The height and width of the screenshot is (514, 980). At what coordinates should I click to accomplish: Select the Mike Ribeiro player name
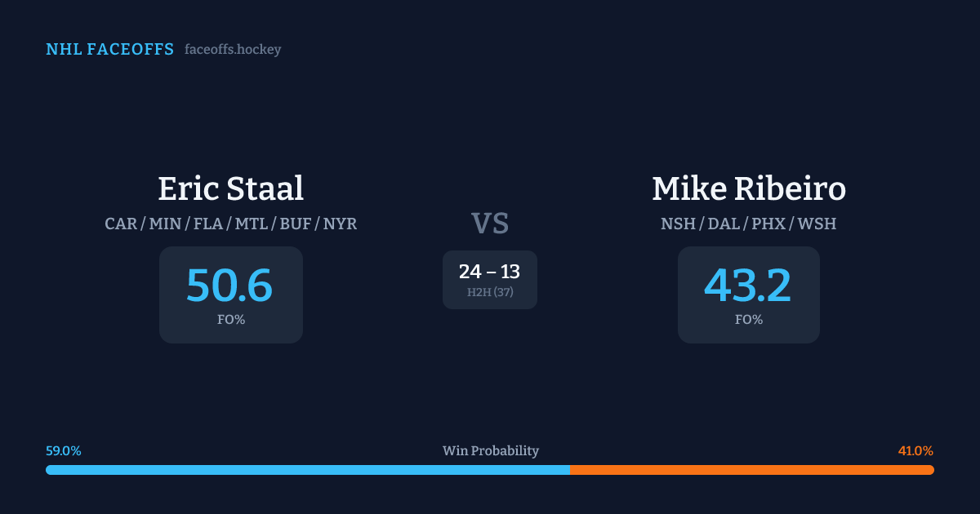pyautogui.click(x=748, y=188)
